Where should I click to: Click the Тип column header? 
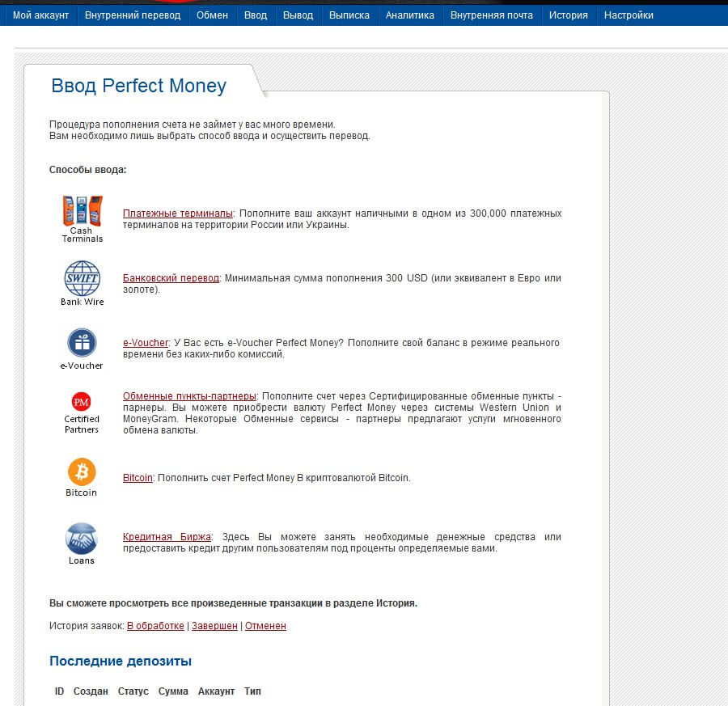[252, 691]
